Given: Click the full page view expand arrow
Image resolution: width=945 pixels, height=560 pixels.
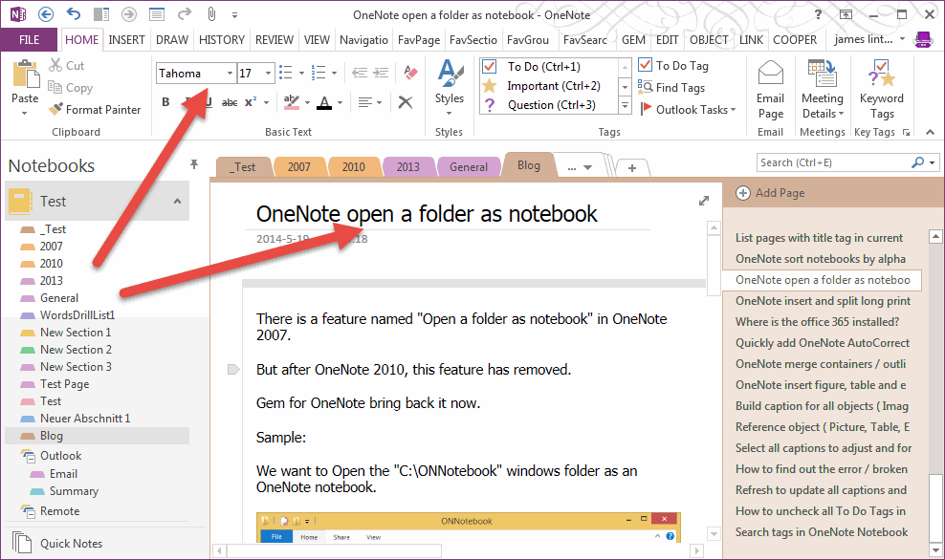Looking at the screenshot, I should tap(705, 201).
